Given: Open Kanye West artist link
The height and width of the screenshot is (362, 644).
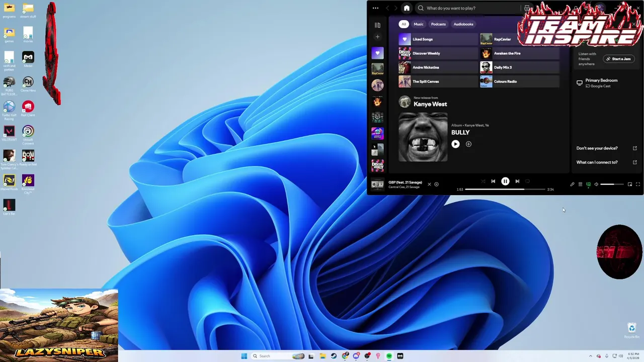Looking at the screenshot, I should tap(430, 104).
